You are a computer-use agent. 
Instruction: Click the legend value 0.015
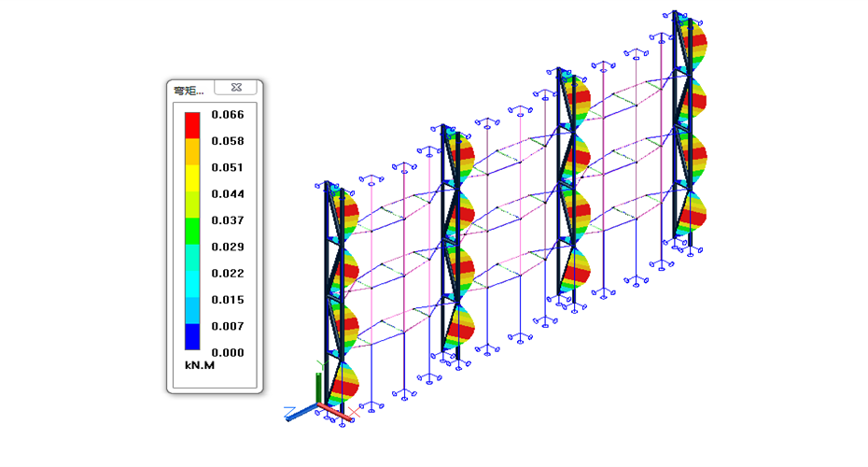(x=228, y=300)
